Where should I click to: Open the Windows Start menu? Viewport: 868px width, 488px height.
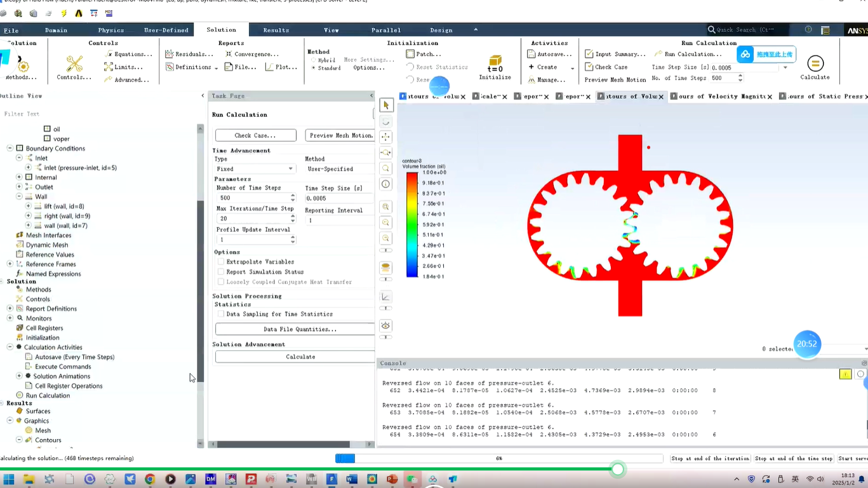9,479
